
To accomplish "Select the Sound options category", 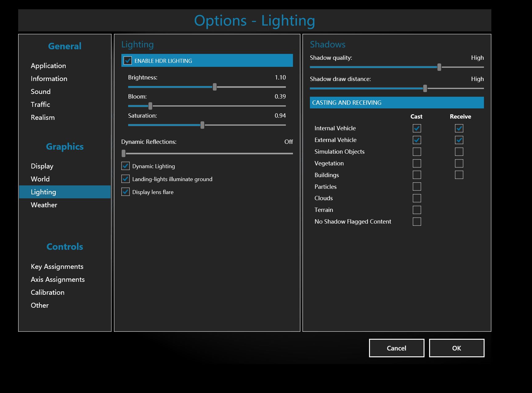I will 41,91.
